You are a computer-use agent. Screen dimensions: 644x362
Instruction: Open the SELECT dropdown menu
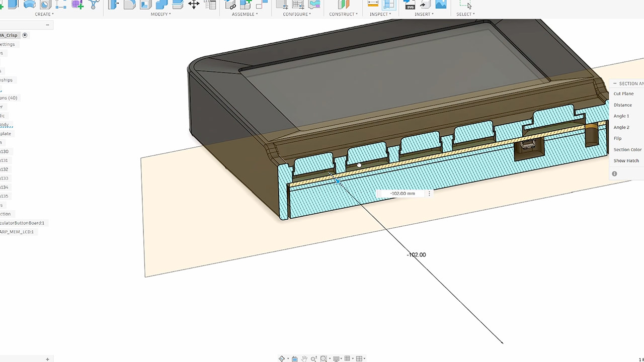[465, 14]
